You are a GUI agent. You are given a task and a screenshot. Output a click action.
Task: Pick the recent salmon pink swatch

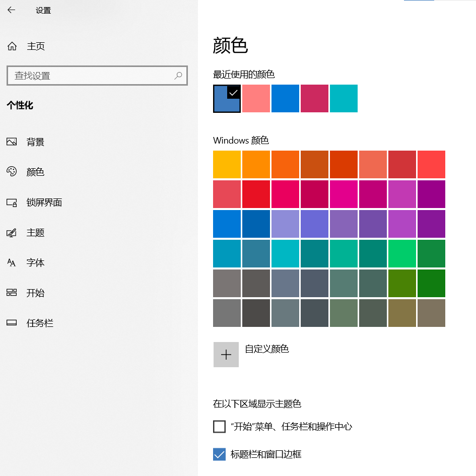pos(256,99)
